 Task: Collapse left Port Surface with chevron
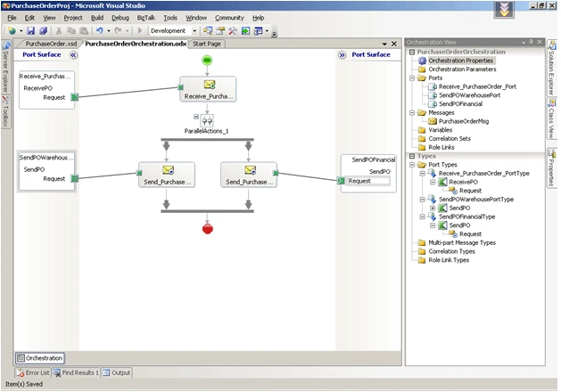tap(73, 54)
